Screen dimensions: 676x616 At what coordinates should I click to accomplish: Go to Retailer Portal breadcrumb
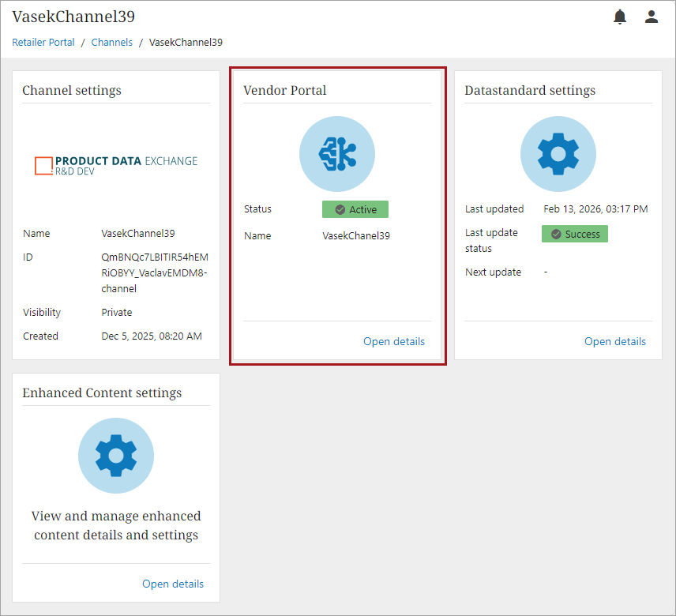click(x=43, y=43)
